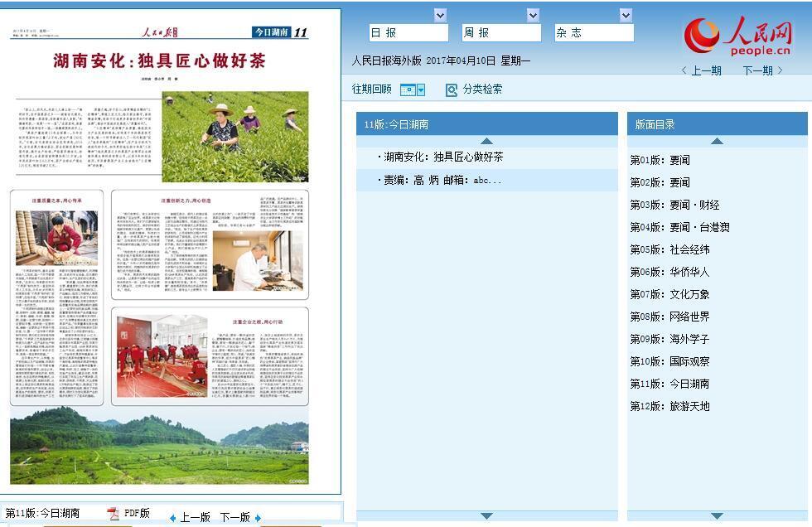Open 第06版：华侨华人 page
Image resolution: width=812 pixels, height=527 pixels.
[x=669, y=272]
